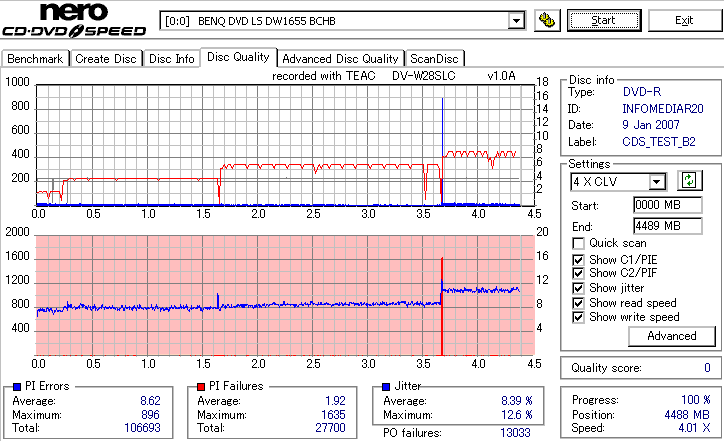This screenshot has width=724, height=441.
Task: Click the drive combo box showing BENQ DVD
Action: tap(343, 21)
